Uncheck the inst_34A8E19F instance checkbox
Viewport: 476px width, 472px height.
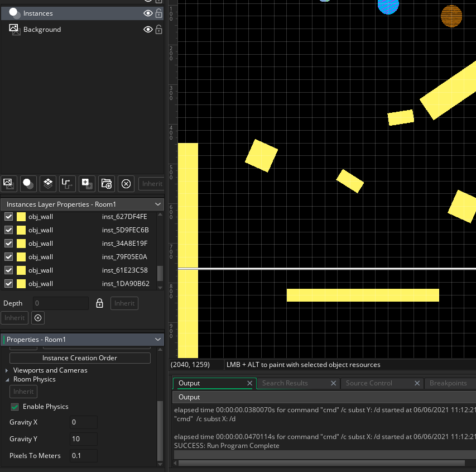coord(9,244)
